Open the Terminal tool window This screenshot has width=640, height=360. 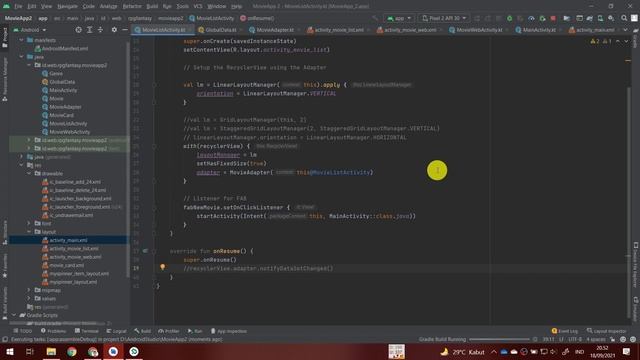click(x=87, y=331)
